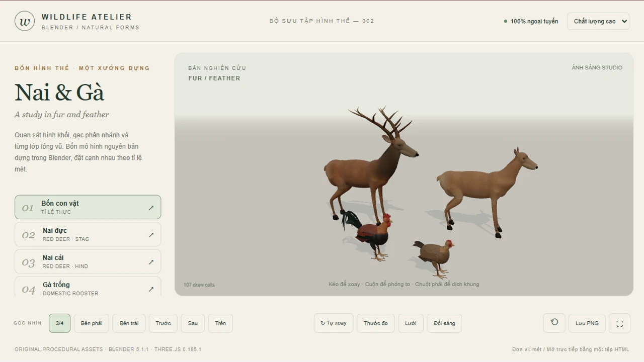Click 'BẢN NGHIÊN CỨU' viewport label

(x=217, y=68)
